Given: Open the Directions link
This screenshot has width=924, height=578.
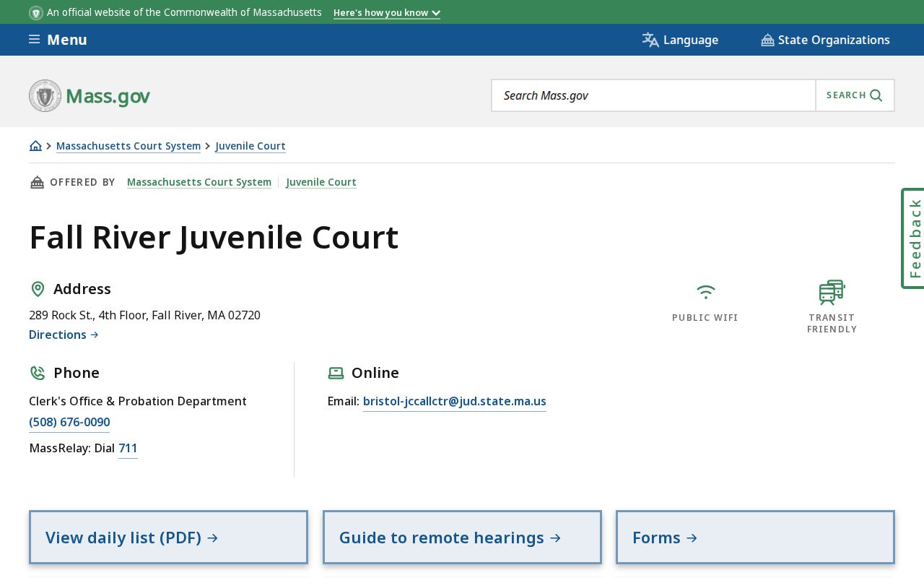Looking at the screenshot, I should click(64, 335).
